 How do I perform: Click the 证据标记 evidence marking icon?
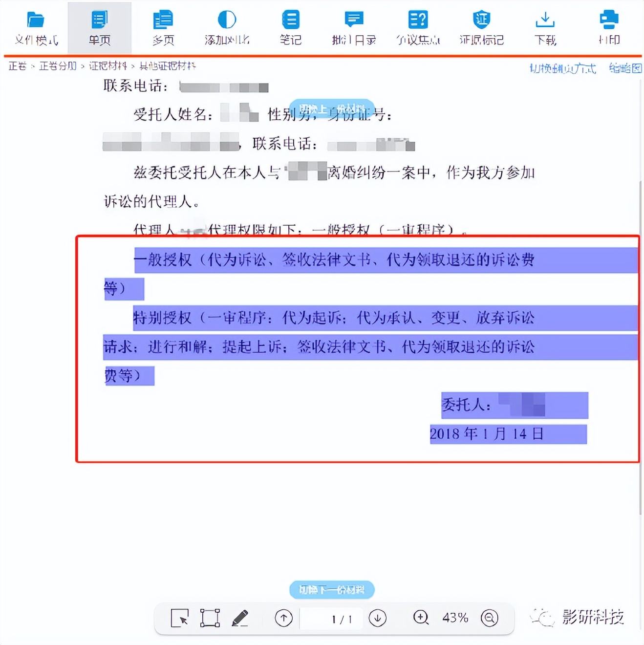pyautogui.click(x=481, y=27)
